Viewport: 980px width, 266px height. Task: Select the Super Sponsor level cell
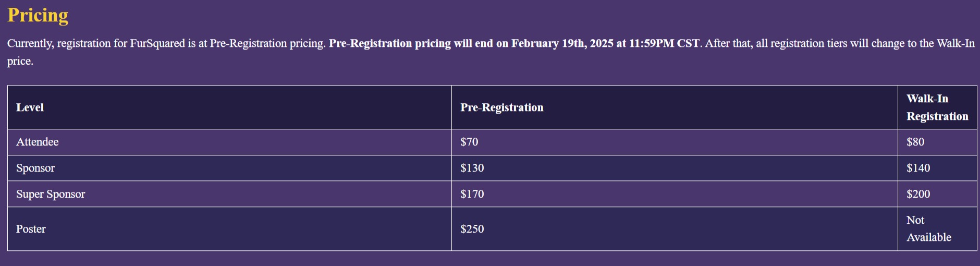coord(51,194)
